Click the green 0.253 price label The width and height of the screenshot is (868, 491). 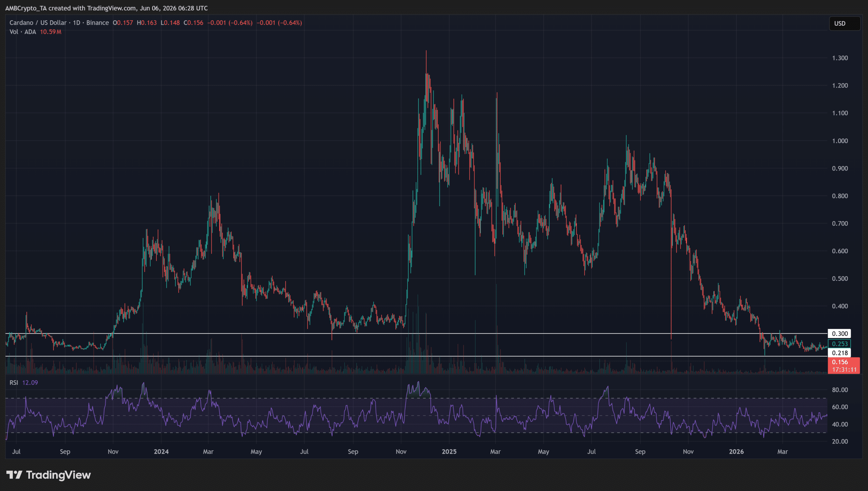840,344
